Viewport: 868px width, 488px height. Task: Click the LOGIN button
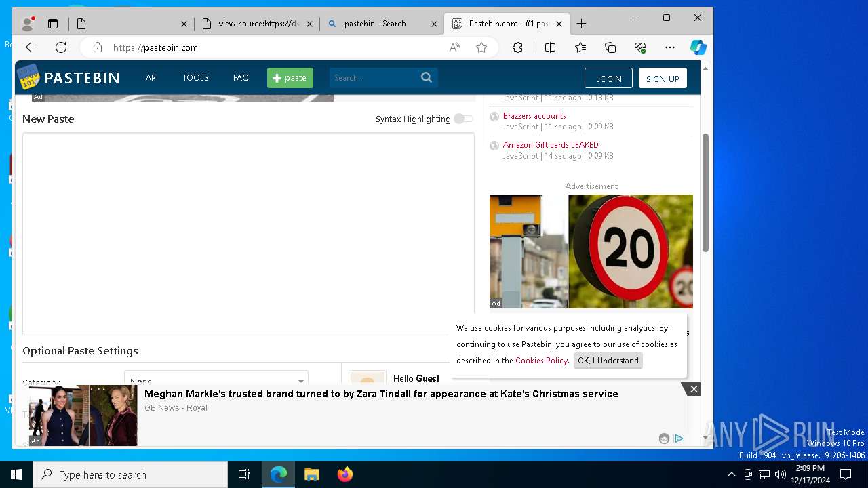pos(608,78)
